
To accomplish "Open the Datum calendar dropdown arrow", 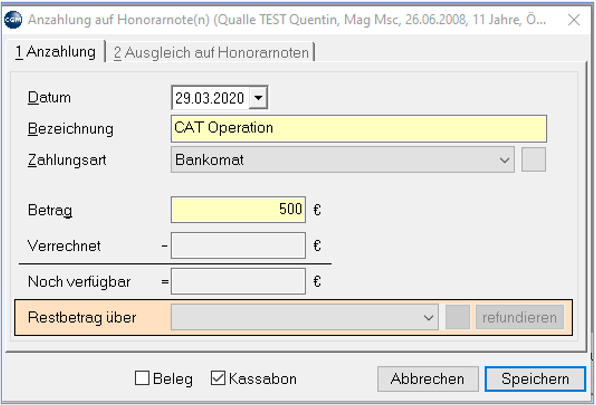I will [x=258, y=98].
